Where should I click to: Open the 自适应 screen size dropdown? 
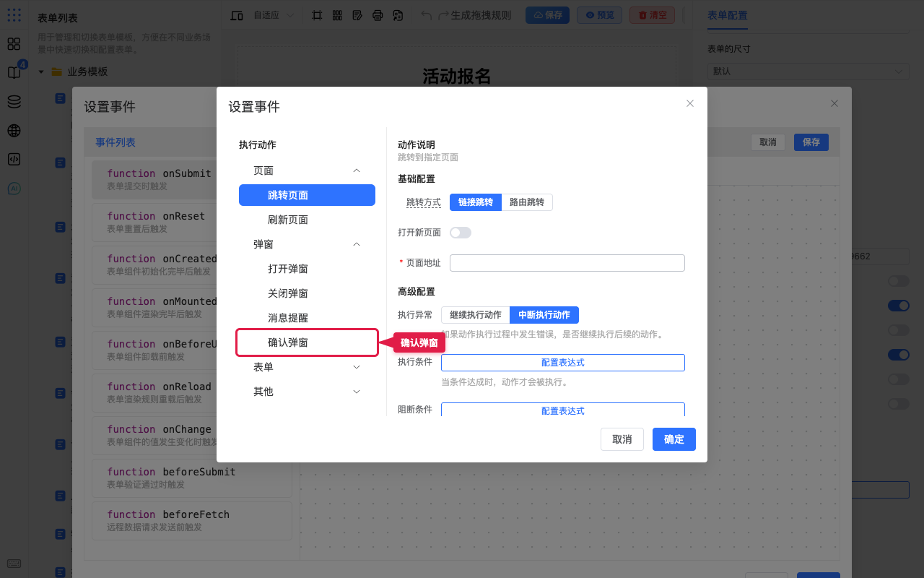(x=274, y=15)
